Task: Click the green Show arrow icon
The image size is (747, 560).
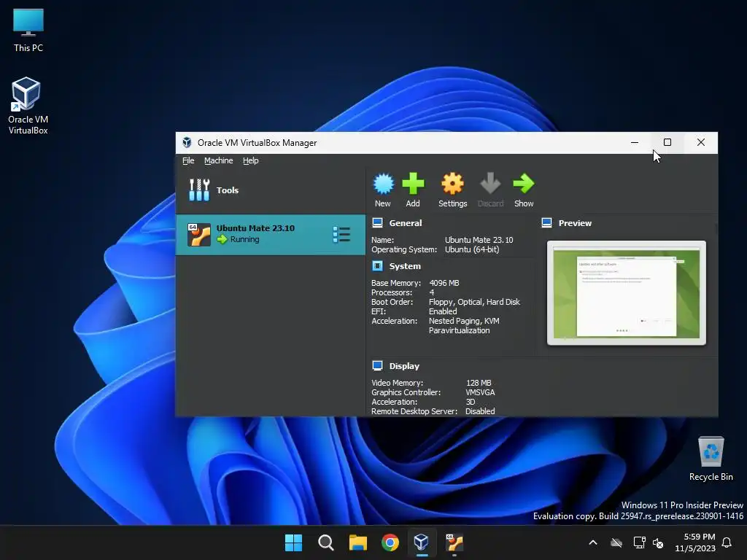Action: (x=524, y=184)
